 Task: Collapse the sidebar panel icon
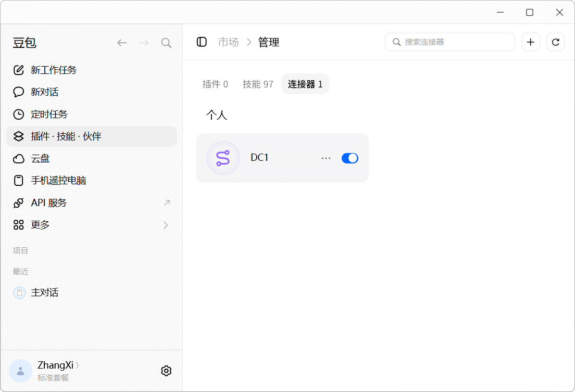point(202,42)
